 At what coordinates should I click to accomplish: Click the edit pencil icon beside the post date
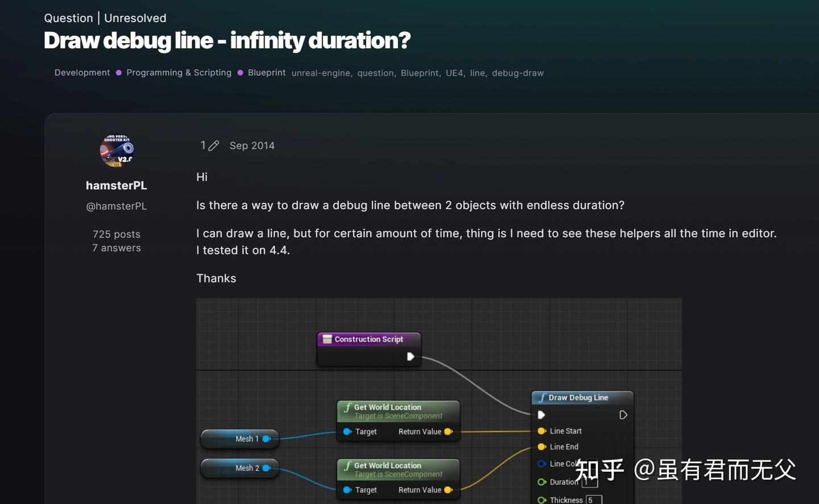pyautogui.click(x=214, y=145)
